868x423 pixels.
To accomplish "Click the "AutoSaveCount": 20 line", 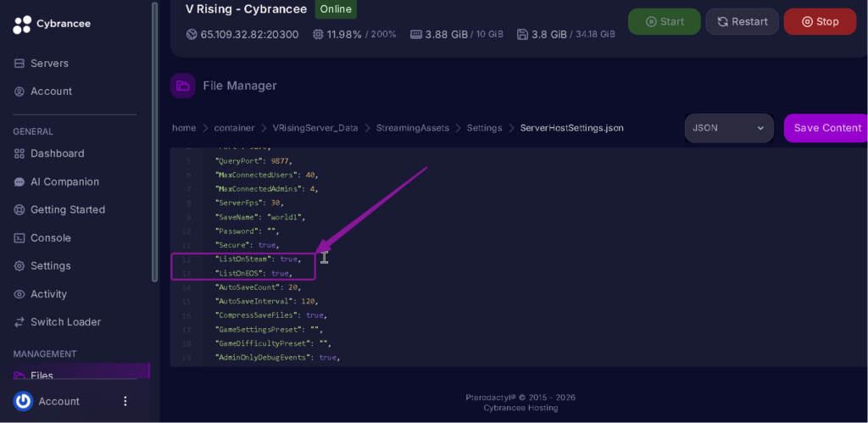I will 258,287.
